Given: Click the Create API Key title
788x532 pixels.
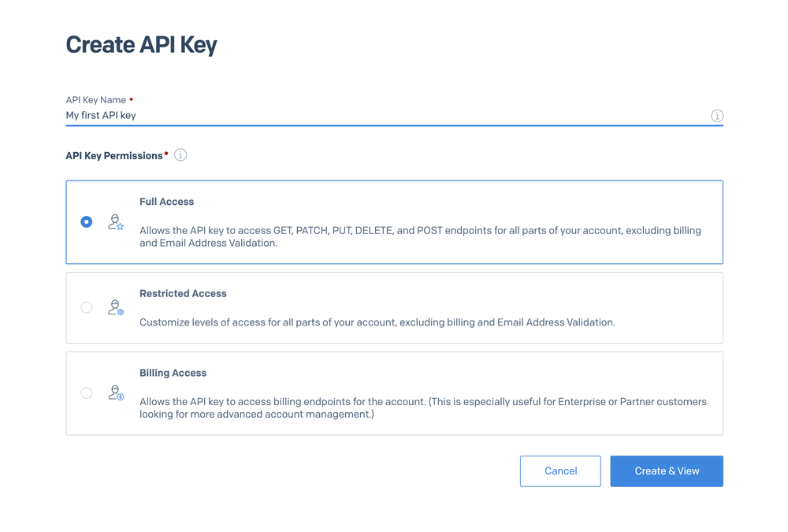Looking at the screenshot, I should pos(141,45).
